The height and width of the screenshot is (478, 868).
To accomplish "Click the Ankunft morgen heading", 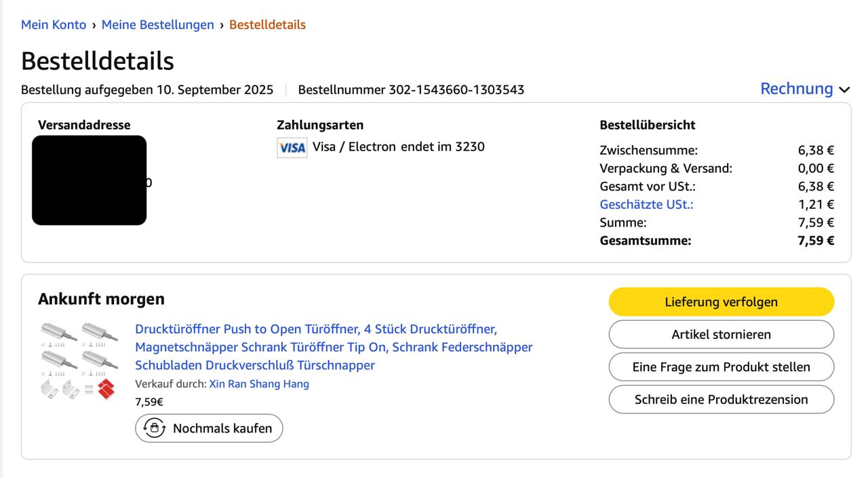I will 101,299.
